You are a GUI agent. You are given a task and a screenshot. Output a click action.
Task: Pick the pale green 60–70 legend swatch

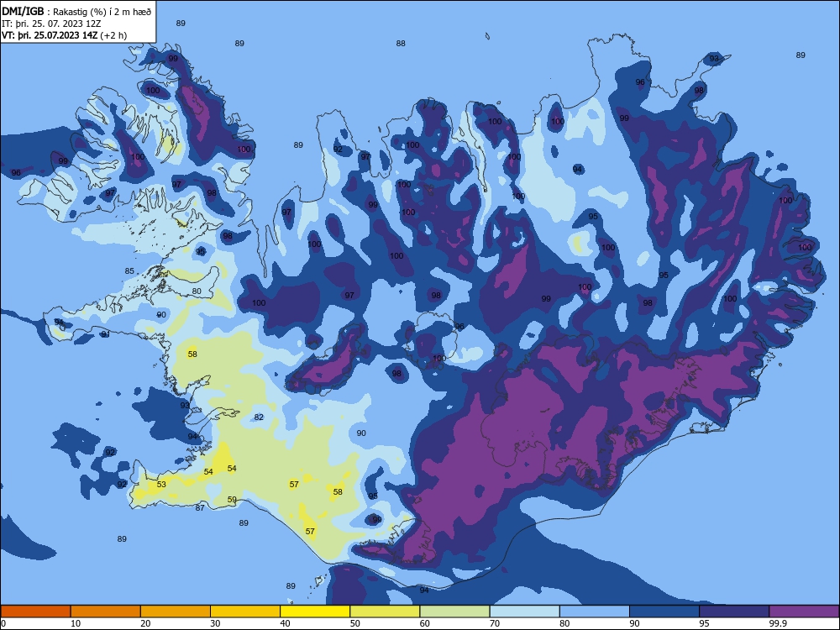pos(454,612)
